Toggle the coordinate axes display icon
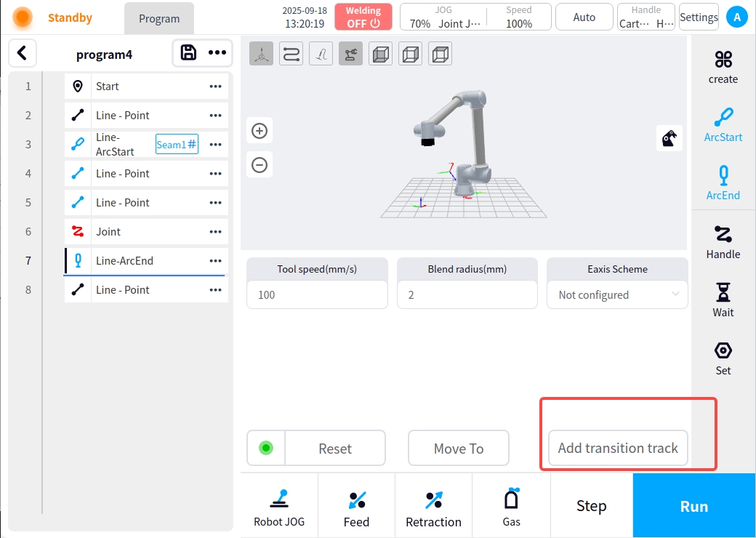The width and height of the screenshot is (756, 538). [x=262, y=55]
